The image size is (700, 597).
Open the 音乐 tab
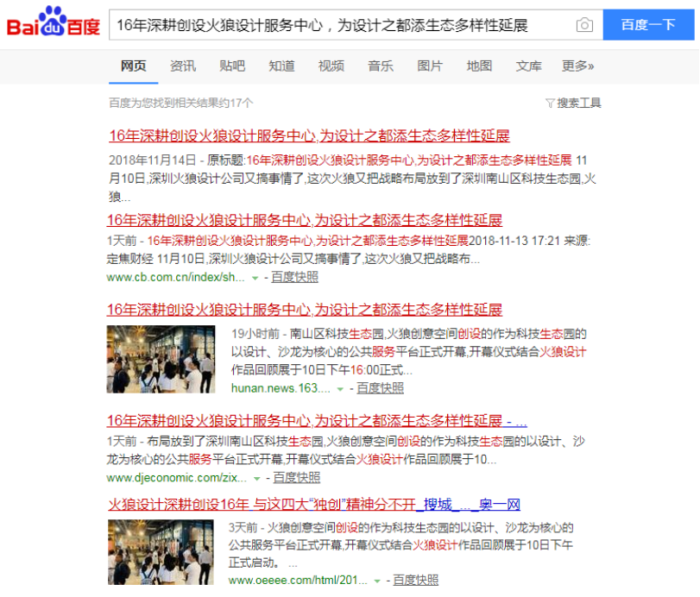click(x=381, y=66)
